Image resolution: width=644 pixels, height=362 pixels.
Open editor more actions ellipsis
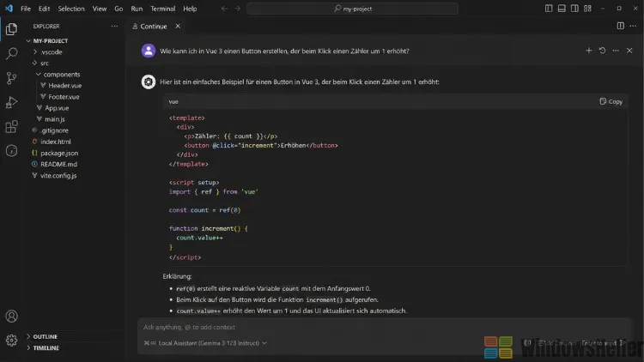coord(633,26)
